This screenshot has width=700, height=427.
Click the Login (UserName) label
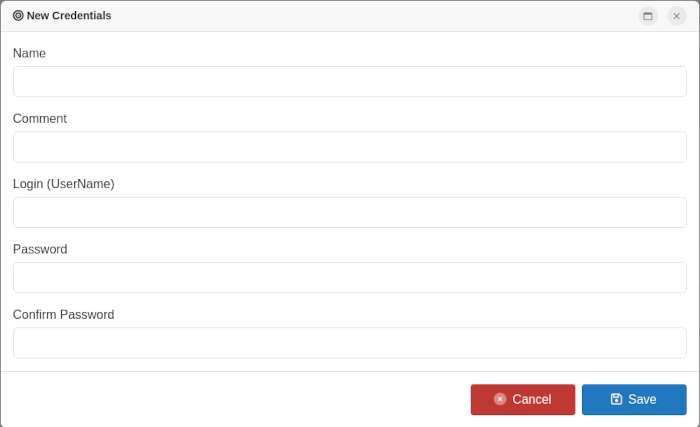coord(63,184)
